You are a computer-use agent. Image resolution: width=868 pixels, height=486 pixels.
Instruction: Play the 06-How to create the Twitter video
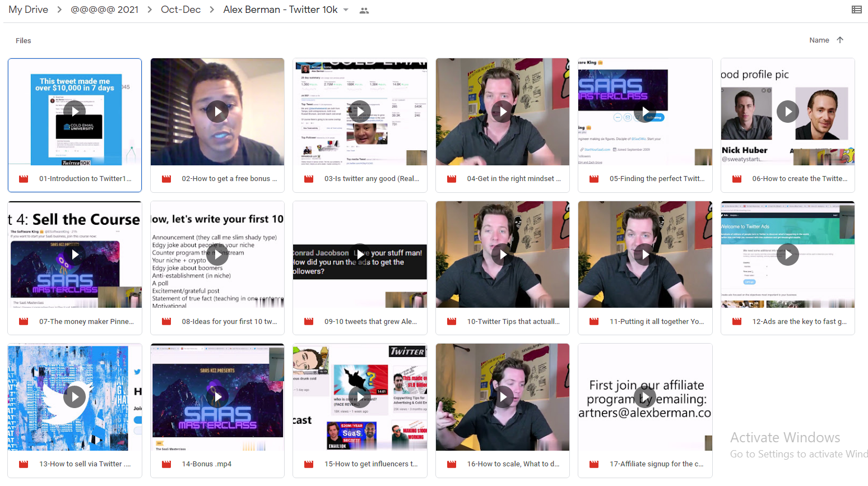pyautogui.click(x=788, y=112)
